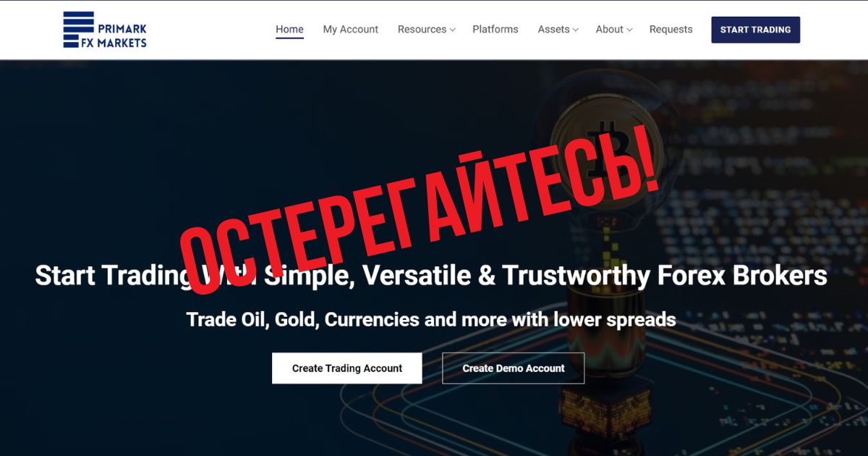Select Platforms in the navigation bar
Image resolution: width=868 pixels, height=456 pixels.
[495, 30]
